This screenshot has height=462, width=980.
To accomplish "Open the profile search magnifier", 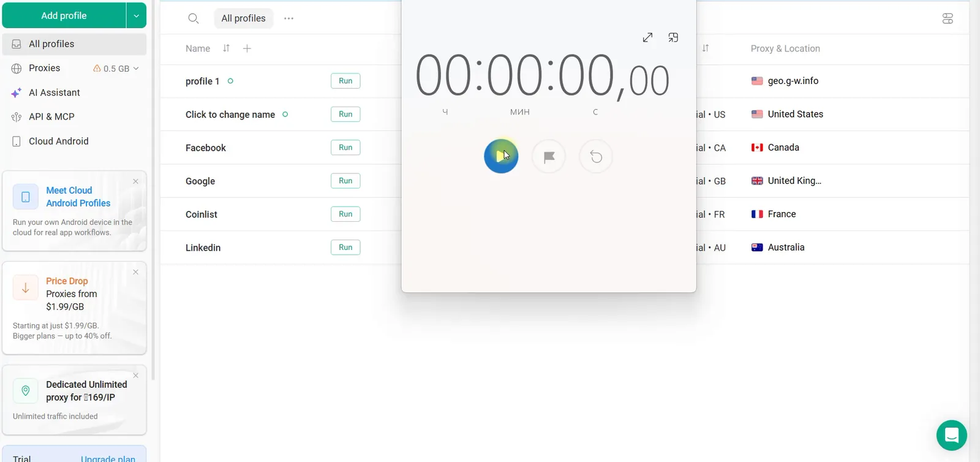I will point(194,18).
